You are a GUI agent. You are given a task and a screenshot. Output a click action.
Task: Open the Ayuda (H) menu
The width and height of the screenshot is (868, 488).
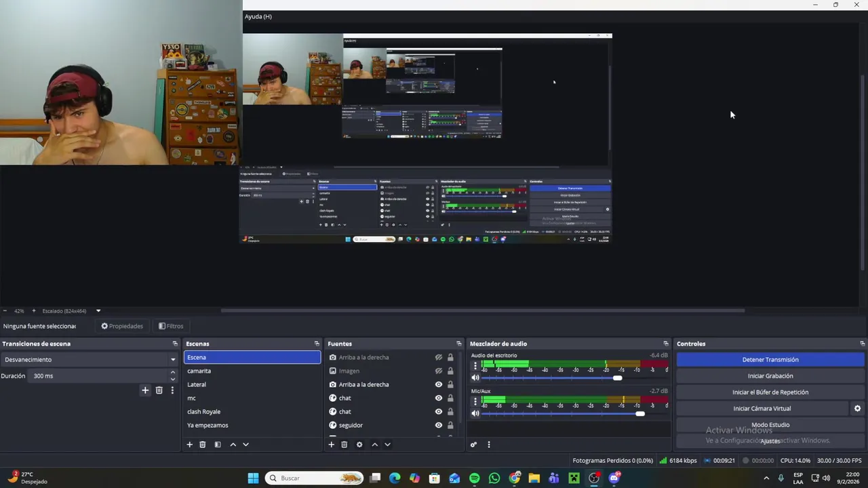coord(258,16)
